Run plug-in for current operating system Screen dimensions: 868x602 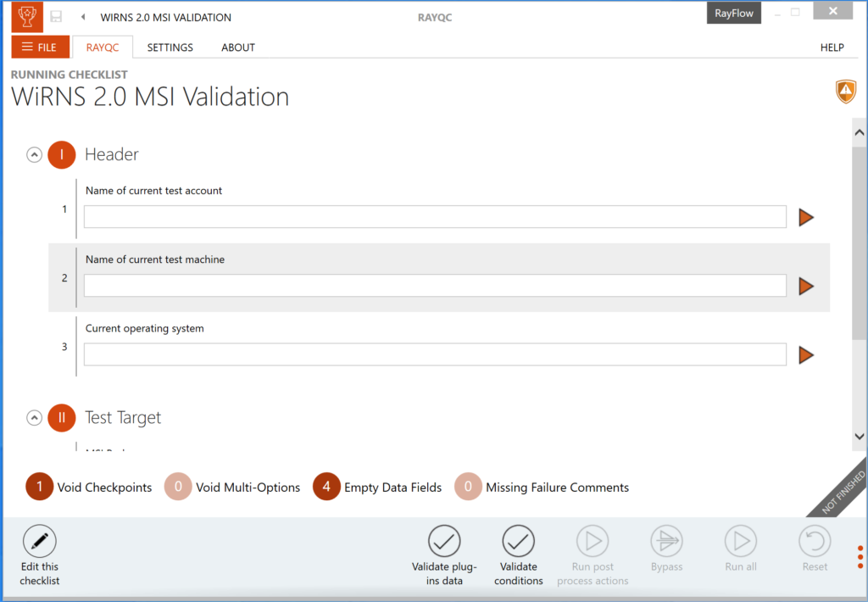coord(806,355)
